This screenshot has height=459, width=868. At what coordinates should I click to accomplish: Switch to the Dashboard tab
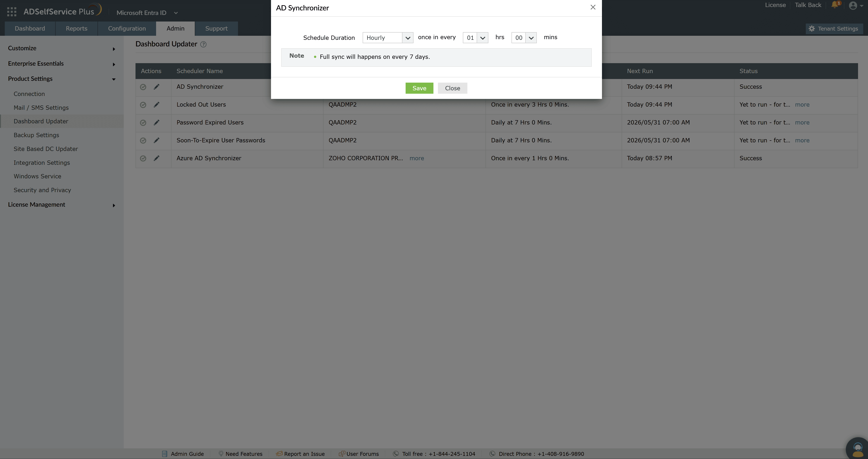(x=30, y=29)
